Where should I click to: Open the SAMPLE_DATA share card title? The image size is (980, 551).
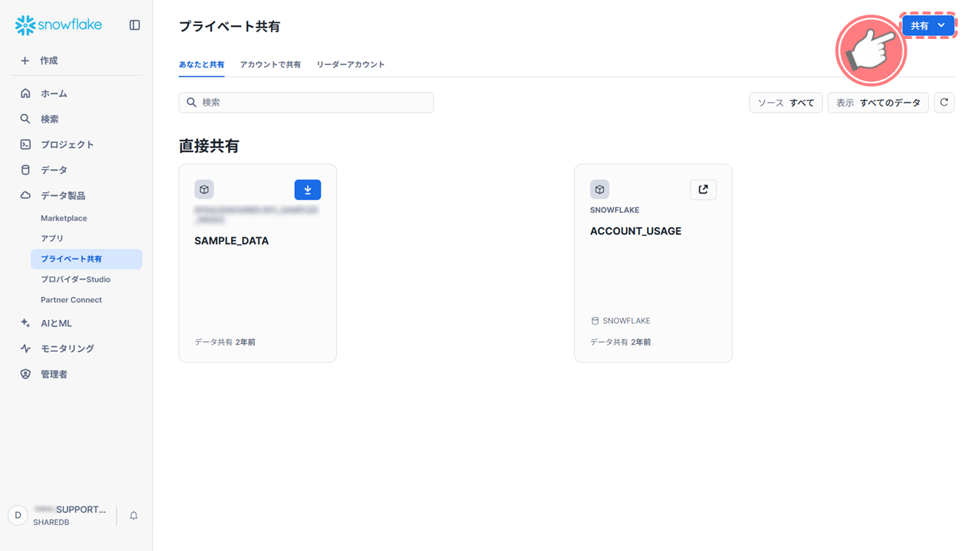pos(231,240)
